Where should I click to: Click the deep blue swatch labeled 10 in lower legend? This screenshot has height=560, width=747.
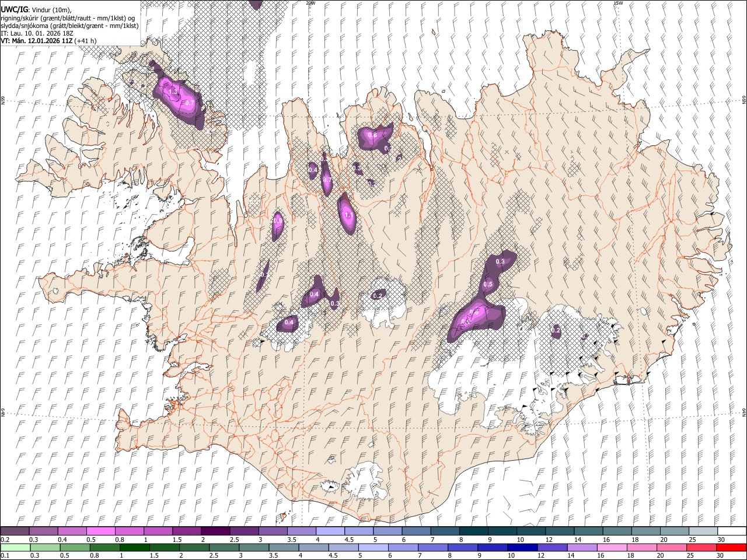click(522, 548)
